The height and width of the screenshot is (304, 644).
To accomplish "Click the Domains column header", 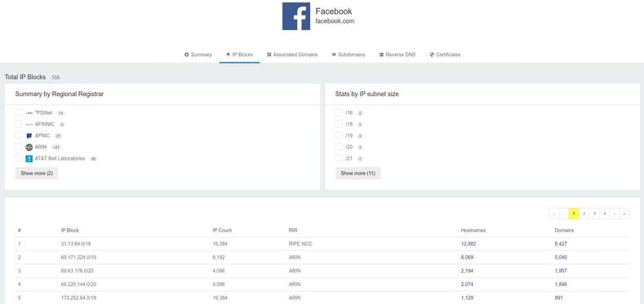I will (564, 230).
